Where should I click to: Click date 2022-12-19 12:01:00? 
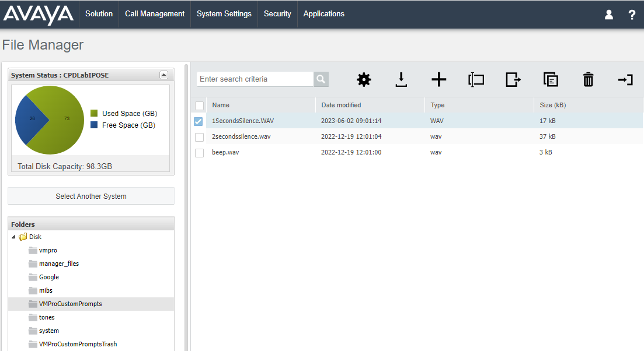(x=351, y=152)
